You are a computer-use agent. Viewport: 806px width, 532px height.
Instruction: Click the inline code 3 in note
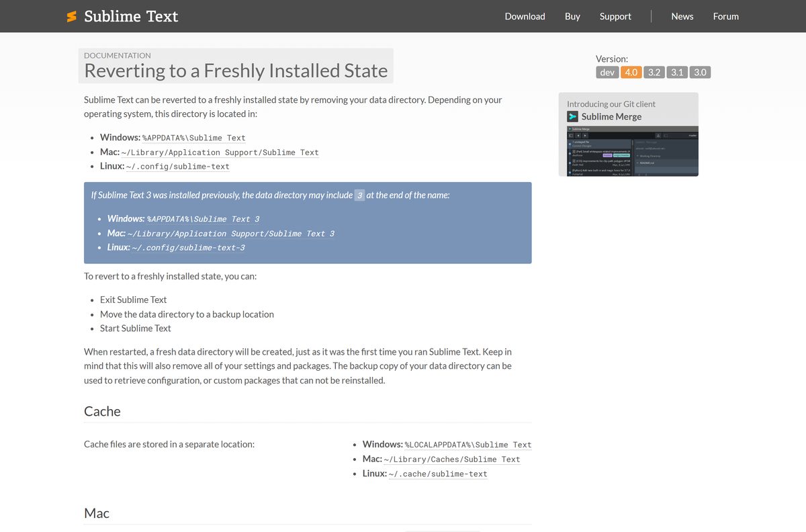tap(359, 195)
